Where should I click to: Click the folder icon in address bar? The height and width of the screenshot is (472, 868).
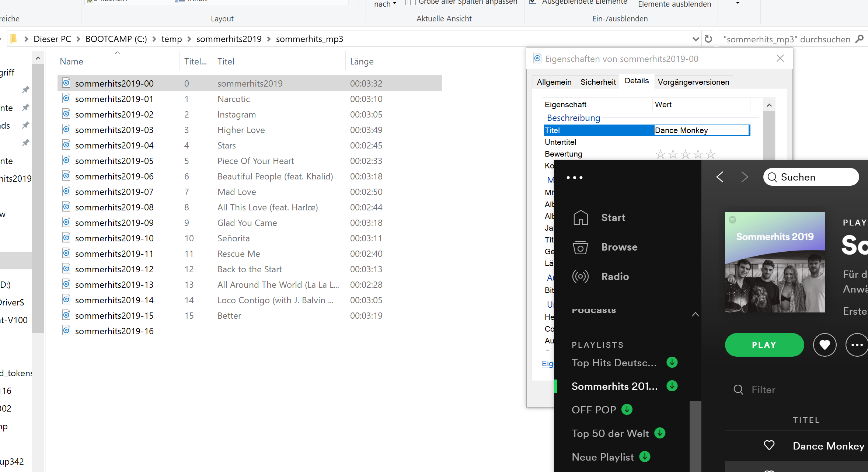tap(14, 39)
